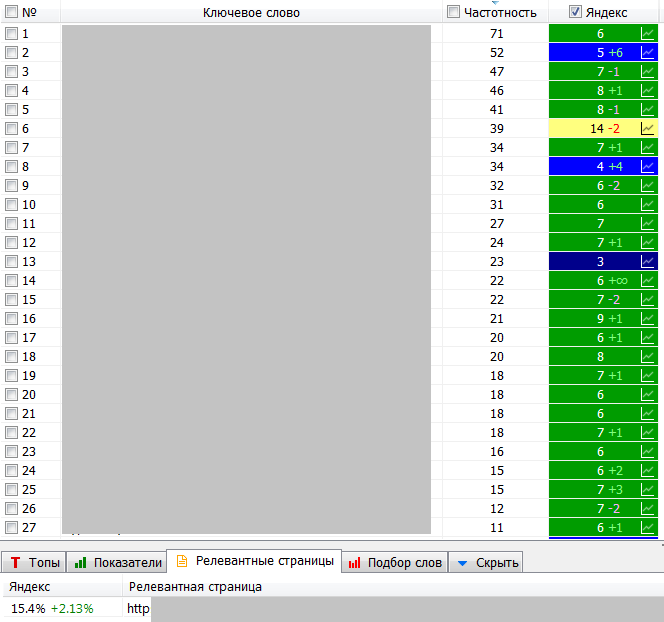Sort by Частотность column header

pyautogui.click(x=500, y=13)
